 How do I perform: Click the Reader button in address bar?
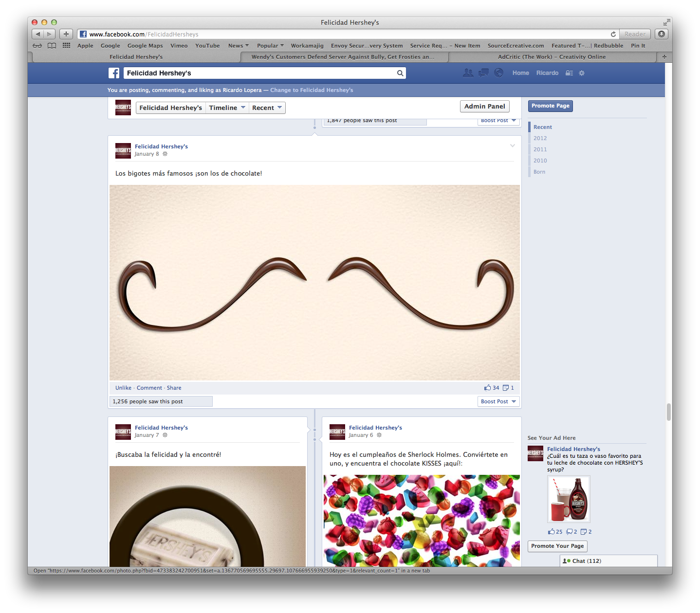coord(635,34)
